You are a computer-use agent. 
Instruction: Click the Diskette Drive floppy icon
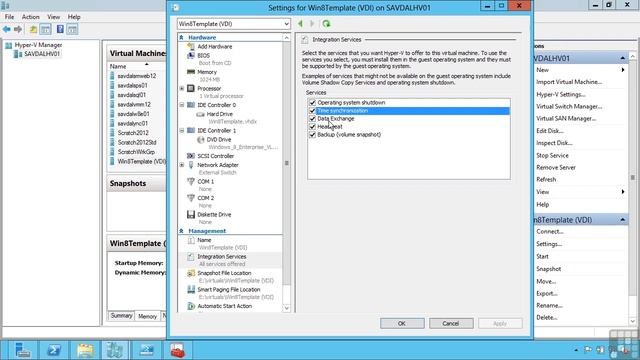pos(191,214)
